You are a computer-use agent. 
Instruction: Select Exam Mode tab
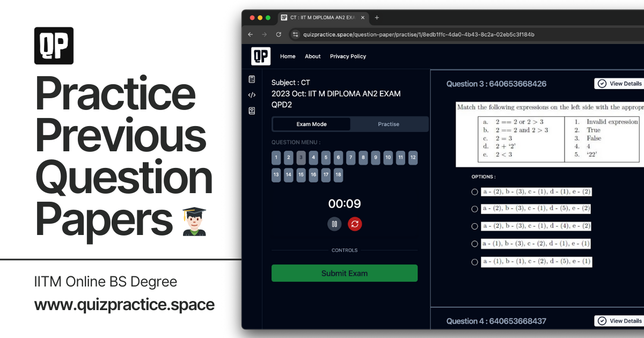[311, 124]
